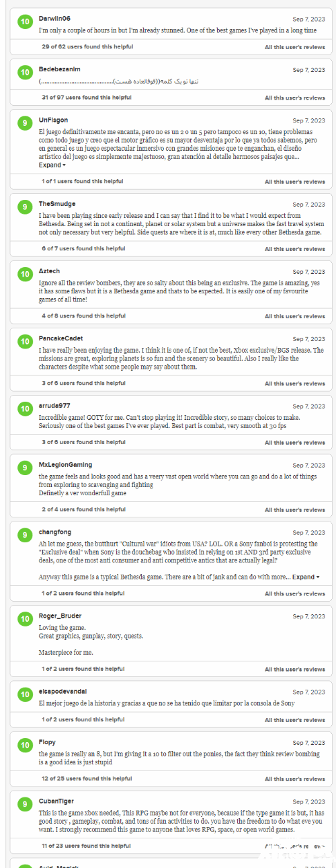The width and height of the screenshot is (336, 868).
Task: Open All this user's reviews for Aztech
Action: 294,316
